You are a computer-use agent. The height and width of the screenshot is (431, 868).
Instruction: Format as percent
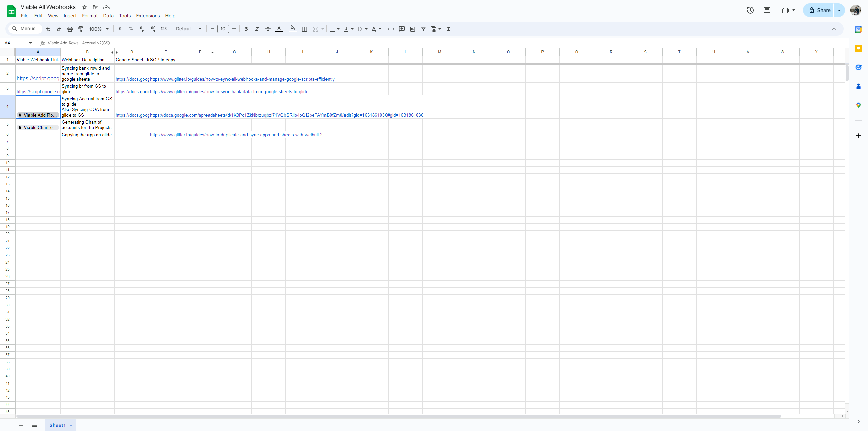point(131,29)
